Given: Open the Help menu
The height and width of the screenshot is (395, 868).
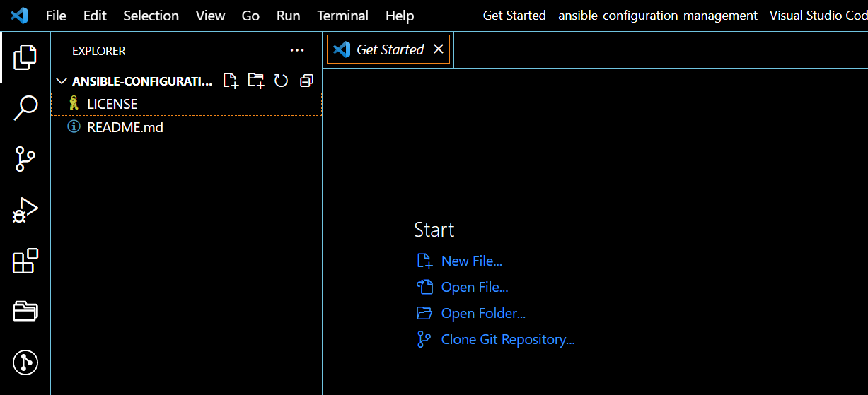Looking at the screenshot, I should pyautogui.click(x=400, y=16).
